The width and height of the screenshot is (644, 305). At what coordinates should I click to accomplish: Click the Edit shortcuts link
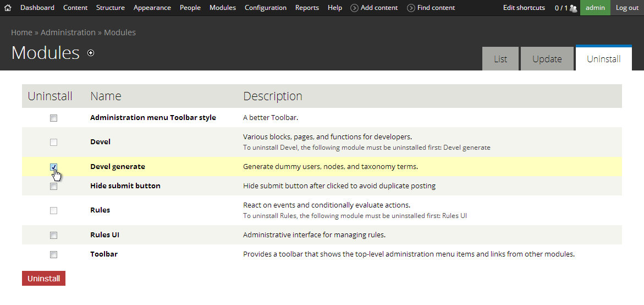(x=524, y=8)
